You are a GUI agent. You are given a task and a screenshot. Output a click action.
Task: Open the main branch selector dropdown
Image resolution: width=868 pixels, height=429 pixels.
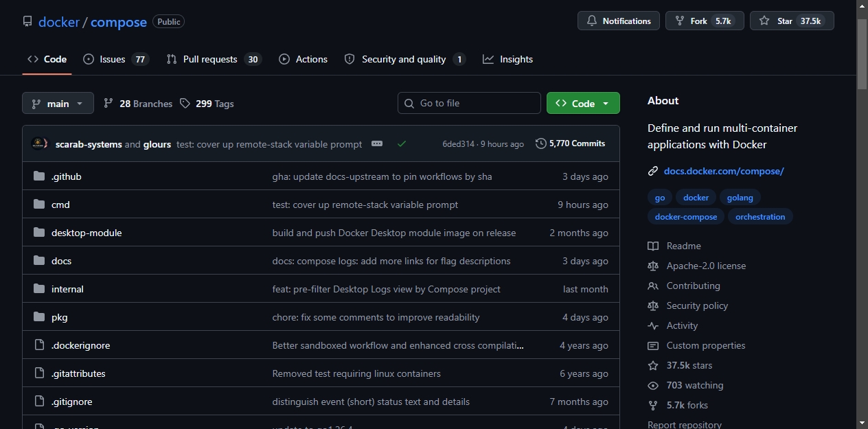pos(58,103)
